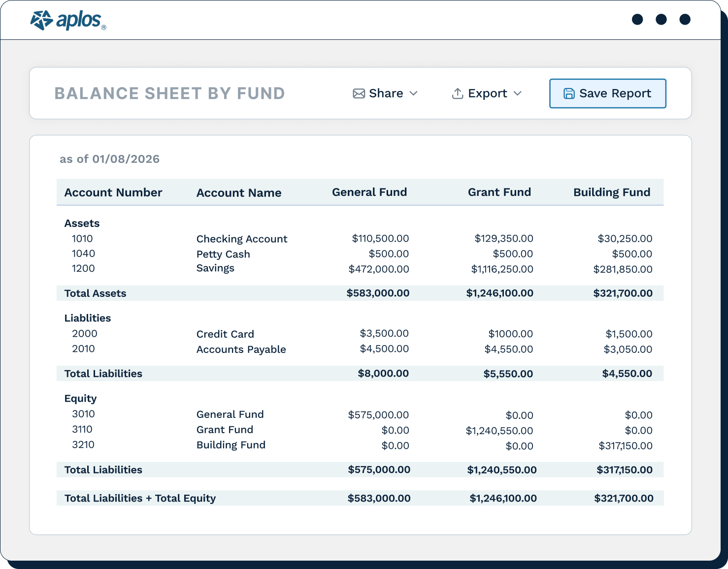Viewport: 728px width, 569px height.
Task: Click the $317,150.00 Building Fund equity row value
Action: tap(626, 446)
